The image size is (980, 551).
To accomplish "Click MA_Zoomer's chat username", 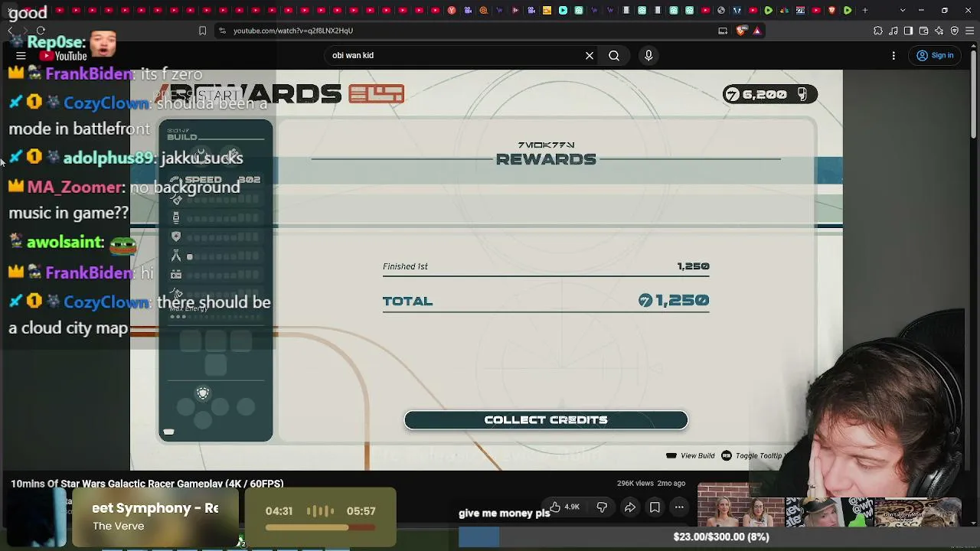I will (x=75, y=187).
